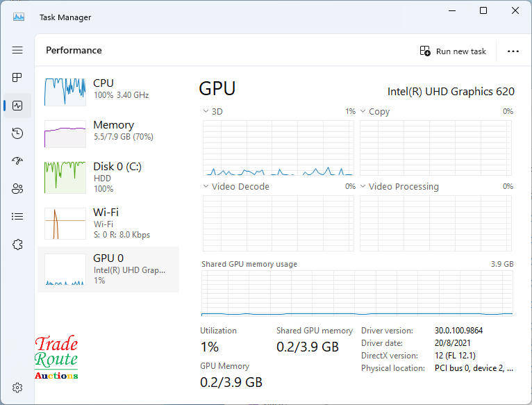This screenshot has width=532, height=405.
Task: Click the Shared GPU memory usage graph
Action: [357, 293]
